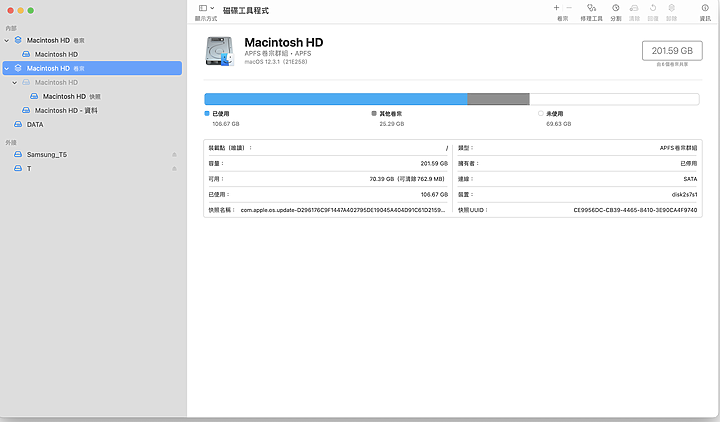720x422 pixels.
Task: Click the 70.39 GB 可用 available value
Action: 408,179
